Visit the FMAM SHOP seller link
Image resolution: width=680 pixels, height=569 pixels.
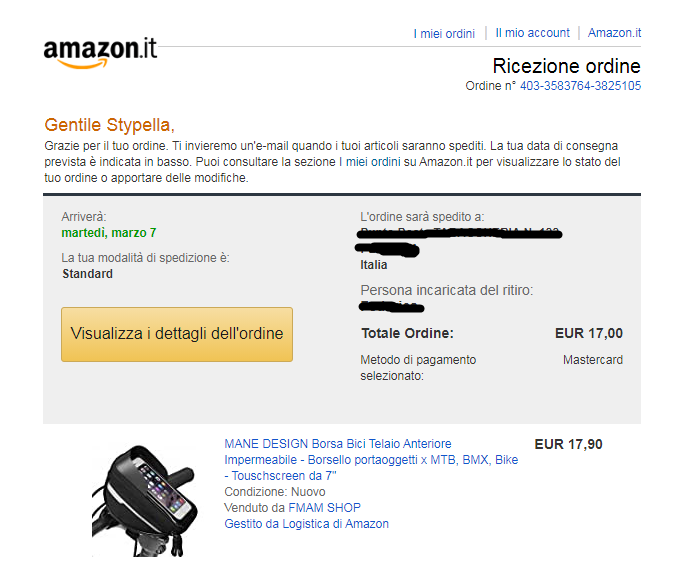click(x=325, y=507)
